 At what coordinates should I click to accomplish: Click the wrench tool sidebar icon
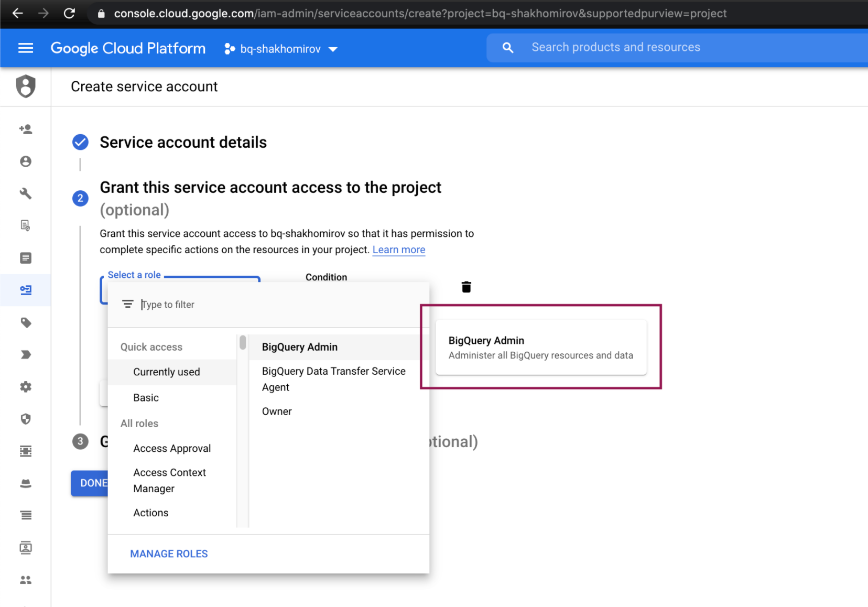click(x=26, y=193)
